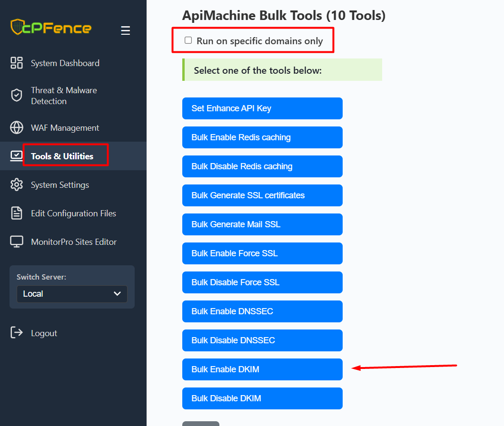The height and width of the screenshot is (426, 504).
Task: Toggle the hamburger sidebar menu
Action: [x=125, y=31]
